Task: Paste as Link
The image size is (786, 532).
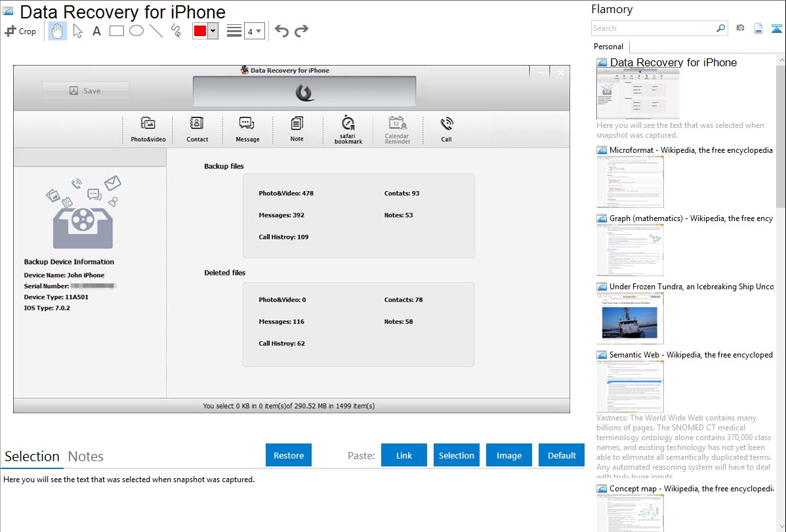Action: pos(404,455)
